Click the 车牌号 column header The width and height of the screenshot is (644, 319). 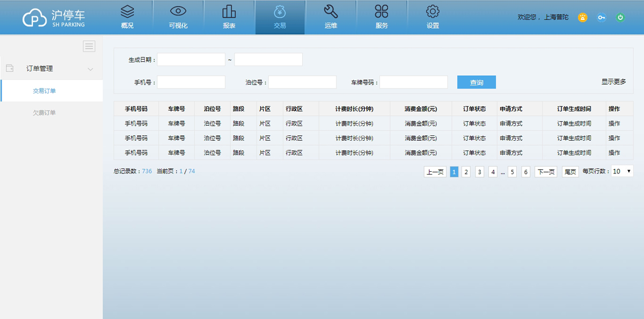[x=177, y=108]
